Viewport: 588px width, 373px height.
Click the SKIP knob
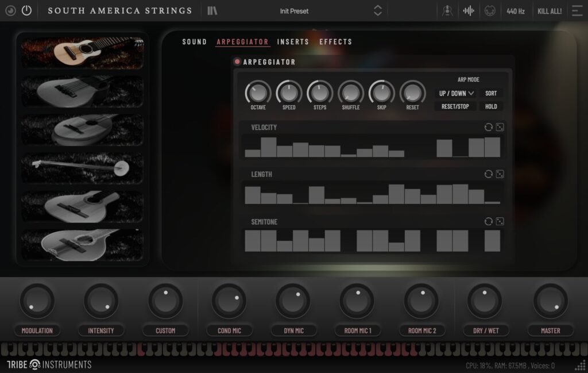coord(382,93)
